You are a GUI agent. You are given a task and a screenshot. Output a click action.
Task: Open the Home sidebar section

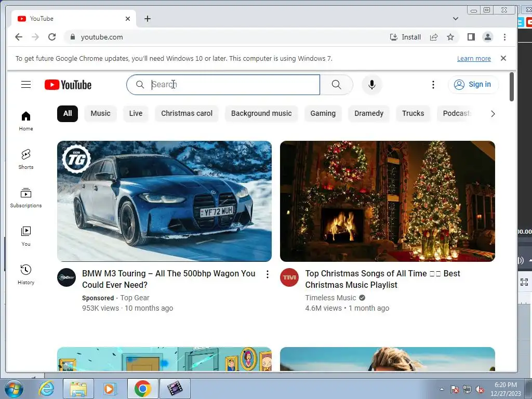tap(26, 121)
